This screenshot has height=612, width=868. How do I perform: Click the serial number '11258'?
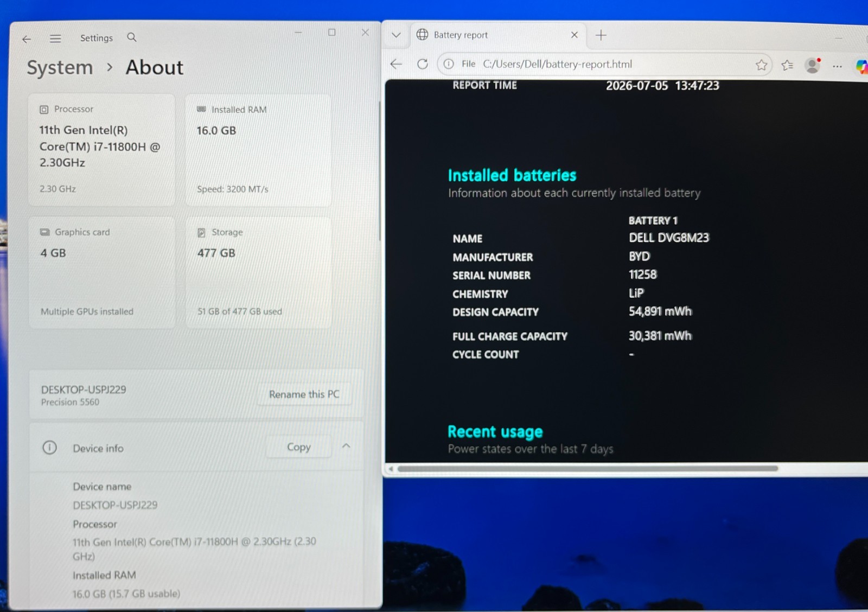642,275
